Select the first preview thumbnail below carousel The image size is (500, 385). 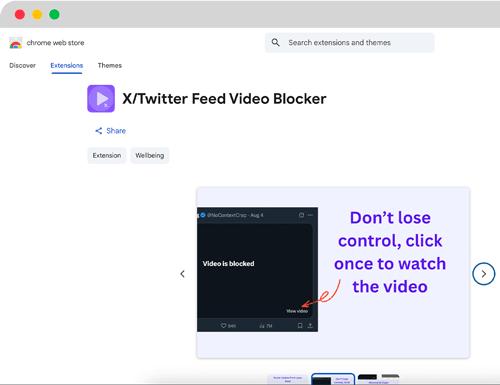pyautogui.click(x=288, y=379)
